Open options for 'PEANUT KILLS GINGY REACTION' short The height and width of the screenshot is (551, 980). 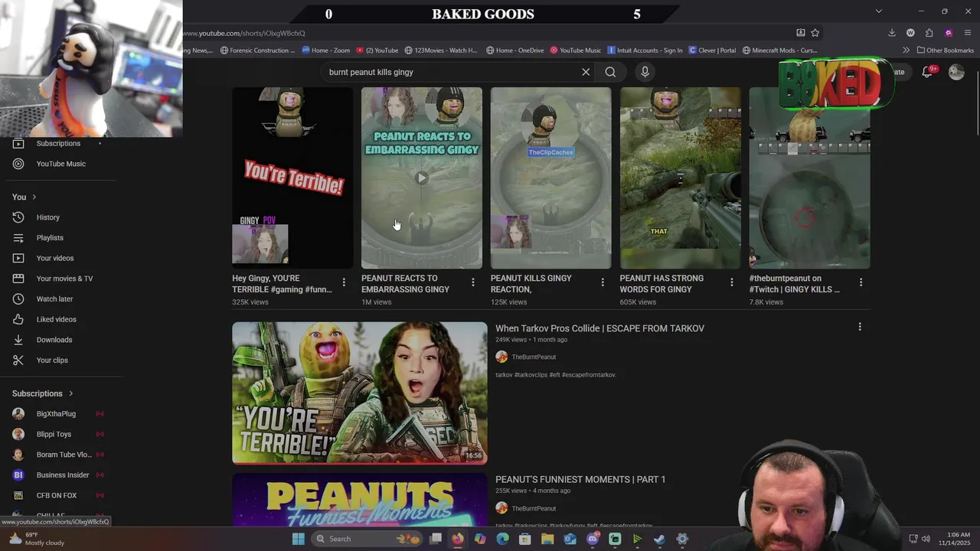coord(603,282)
